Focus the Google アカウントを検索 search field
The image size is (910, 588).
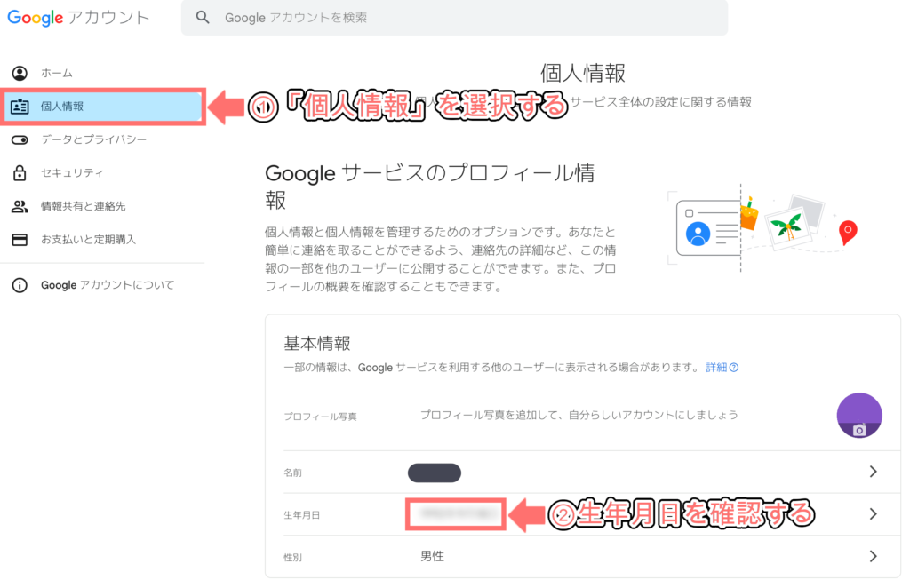click(x=454, y=18)
